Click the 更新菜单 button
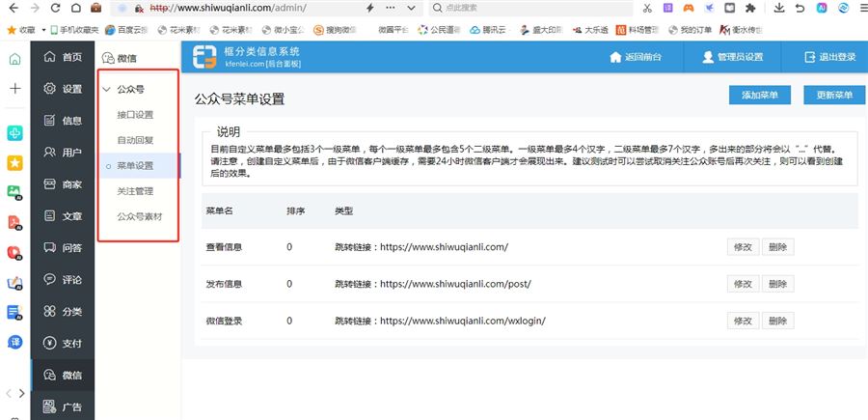Viewport: 868px width, 420px height. click(833, 95)
